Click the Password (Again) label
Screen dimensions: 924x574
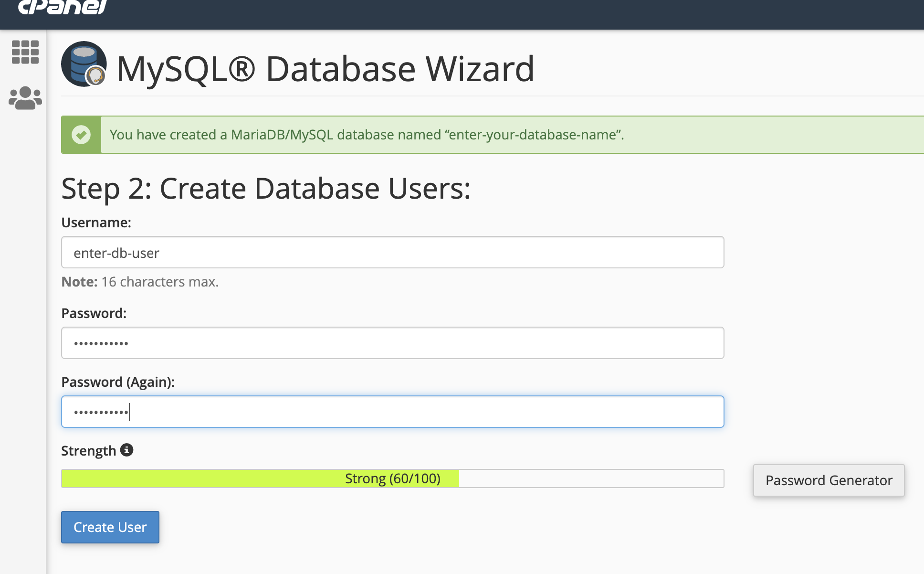click(118, 382)
